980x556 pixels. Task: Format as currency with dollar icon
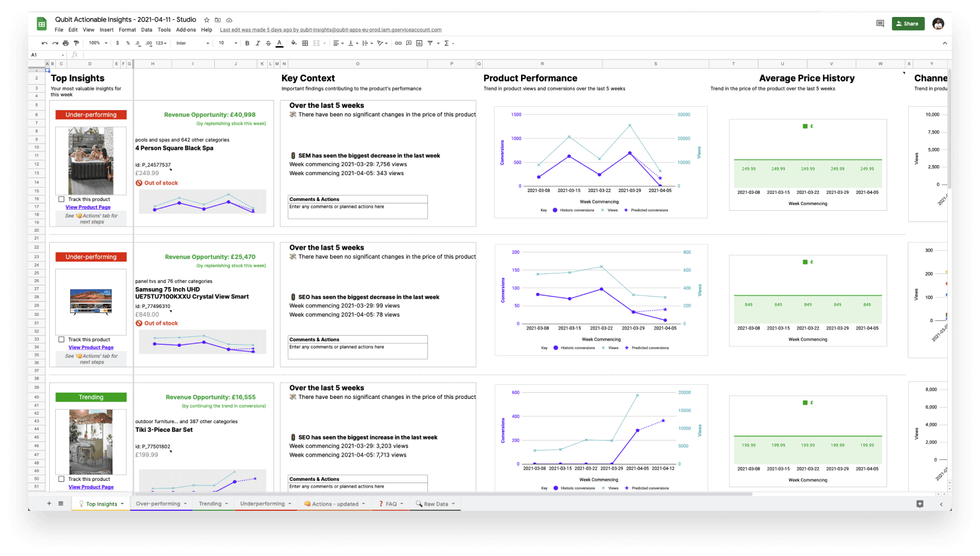[118, 43]
